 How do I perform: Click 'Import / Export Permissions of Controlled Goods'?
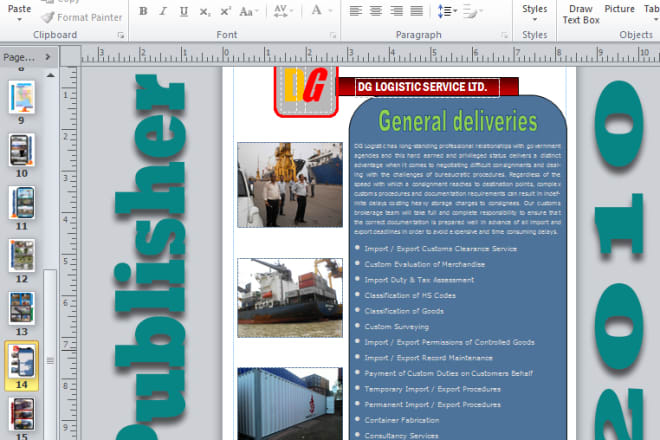click(449, 342)
